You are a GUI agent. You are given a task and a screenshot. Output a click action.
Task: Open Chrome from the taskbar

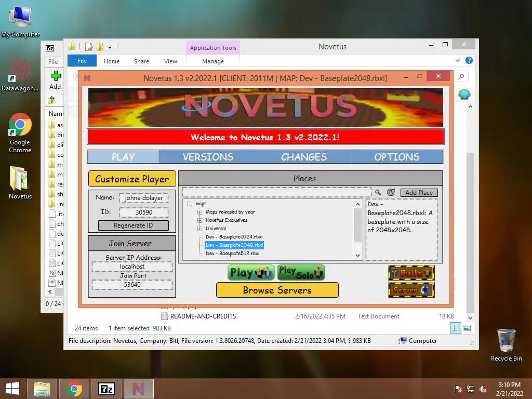tap(74, 389)
